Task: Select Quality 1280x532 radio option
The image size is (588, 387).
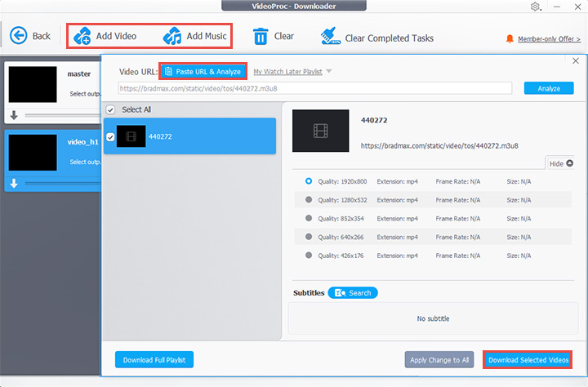Action: tap(309, 199)
